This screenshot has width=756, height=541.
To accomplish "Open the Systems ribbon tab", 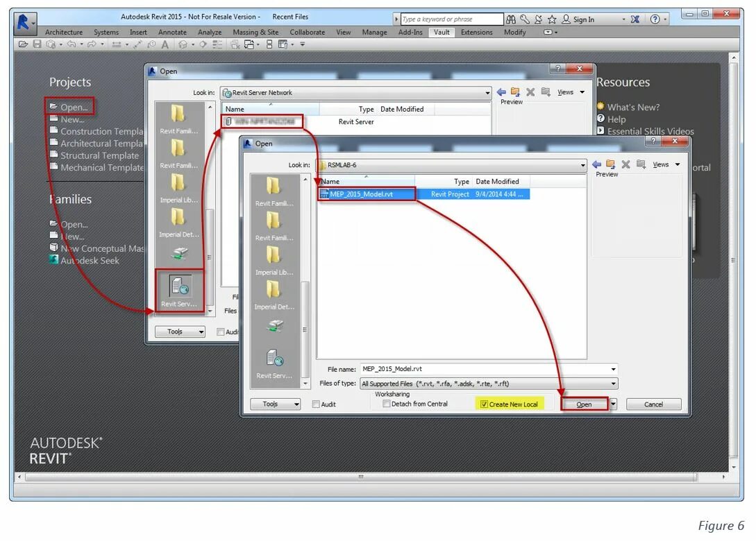I will (x=106, y=33).
